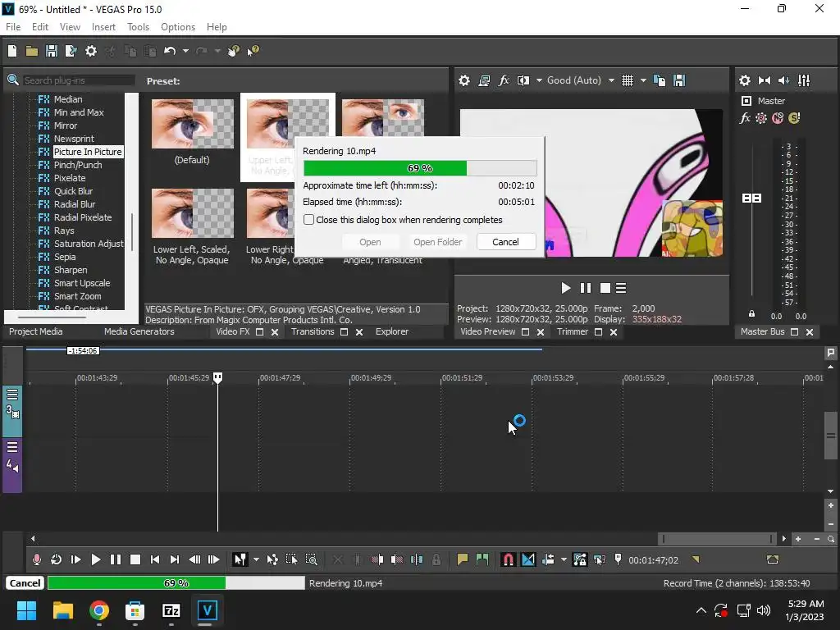Toggle the Master Bus lock fader channels icon
Image resolution: width=840 pixels, height=630 pixels.
[x=751, y=313]
